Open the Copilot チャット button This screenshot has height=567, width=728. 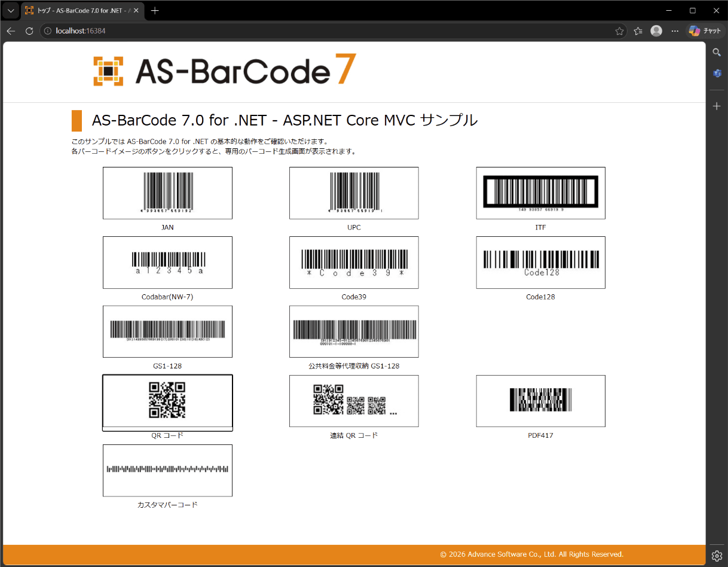(705, 31)
